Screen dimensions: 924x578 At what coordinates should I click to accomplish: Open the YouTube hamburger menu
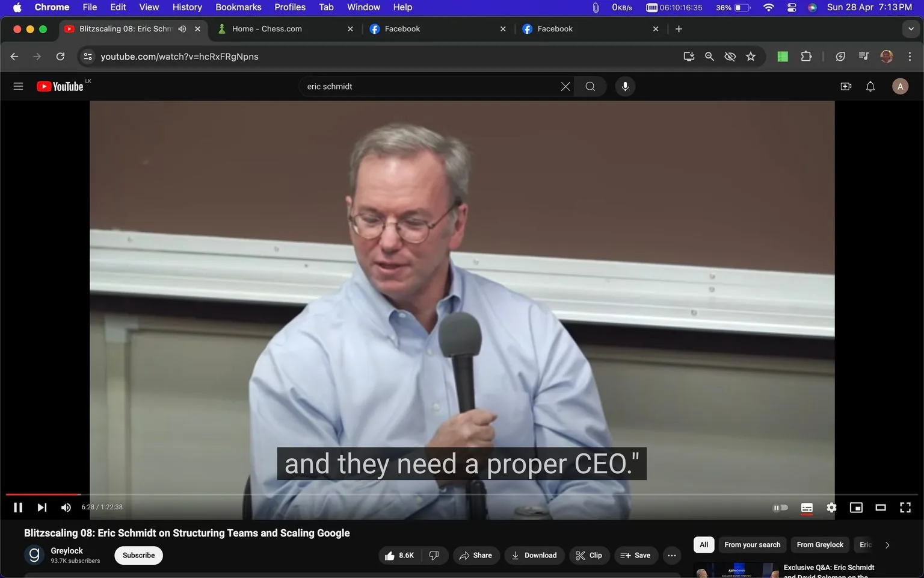(18, 86)
